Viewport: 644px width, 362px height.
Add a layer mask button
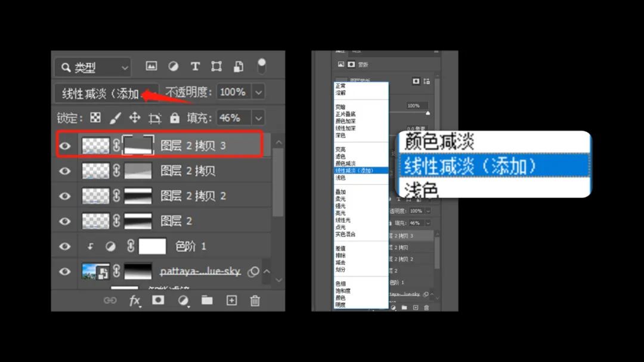click(158, 301)
